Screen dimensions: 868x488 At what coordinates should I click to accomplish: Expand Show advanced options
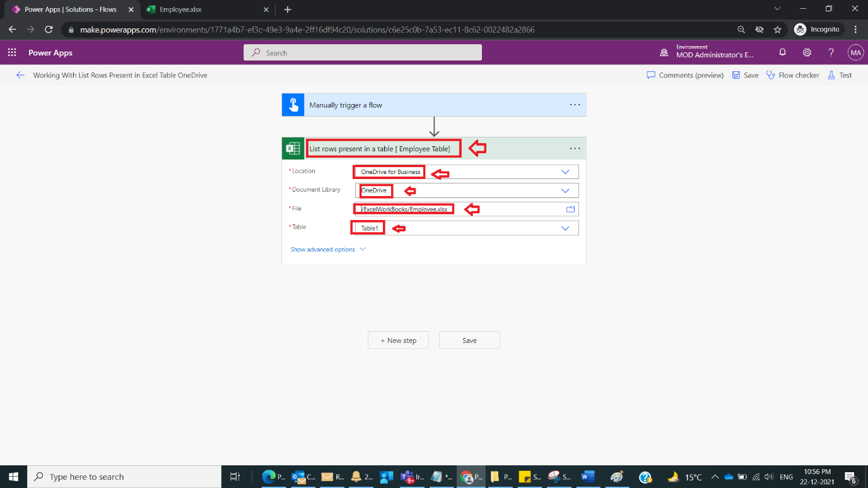326,249
